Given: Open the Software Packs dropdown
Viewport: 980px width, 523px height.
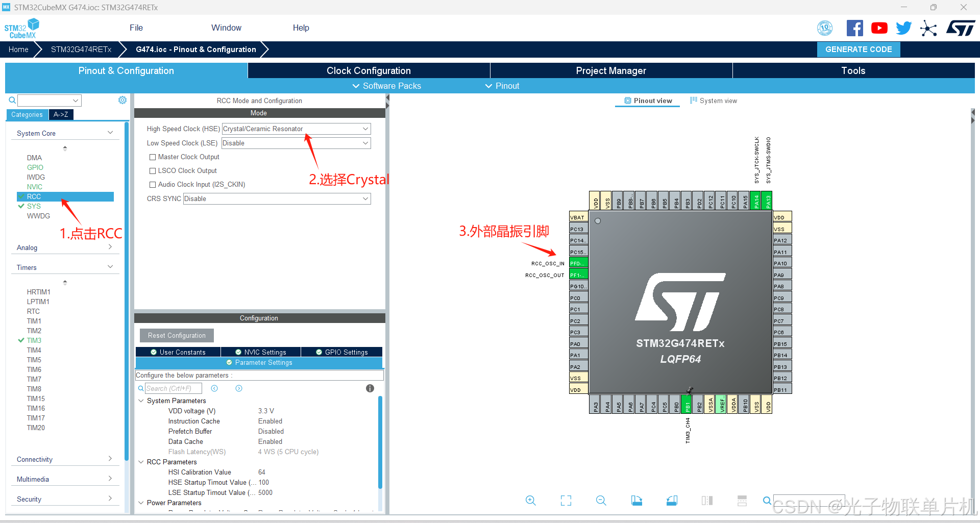Looking at the screenshot, I should tap(387, 86).
